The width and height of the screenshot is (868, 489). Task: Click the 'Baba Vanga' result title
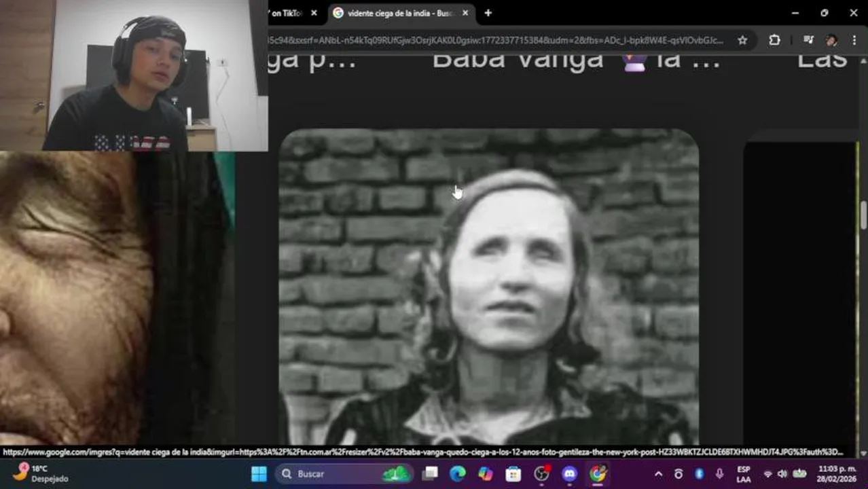pyautogui.click(x=576, y=61)
